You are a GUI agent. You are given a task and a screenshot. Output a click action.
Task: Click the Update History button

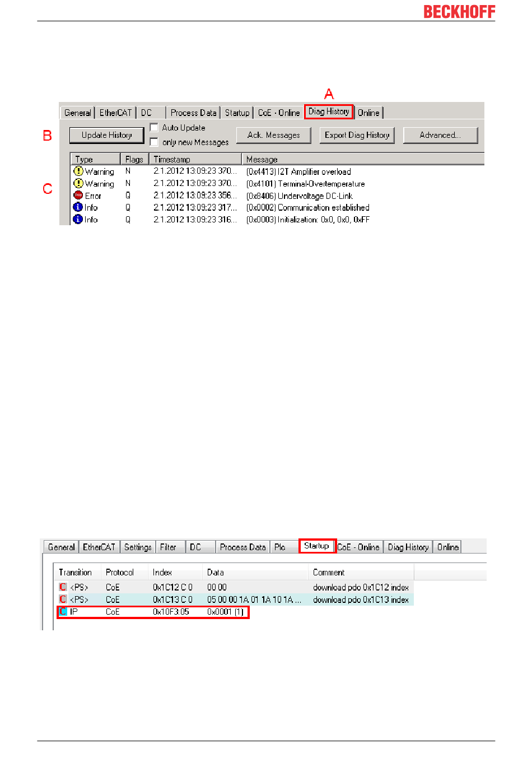click(106, 135)
